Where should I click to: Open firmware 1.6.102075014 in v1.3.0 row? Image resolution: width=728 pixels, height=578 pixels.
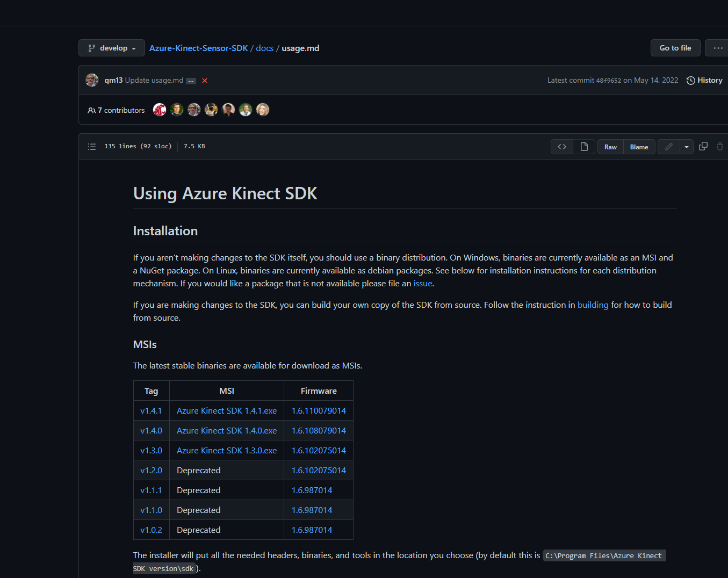click(x=319, y=450)
